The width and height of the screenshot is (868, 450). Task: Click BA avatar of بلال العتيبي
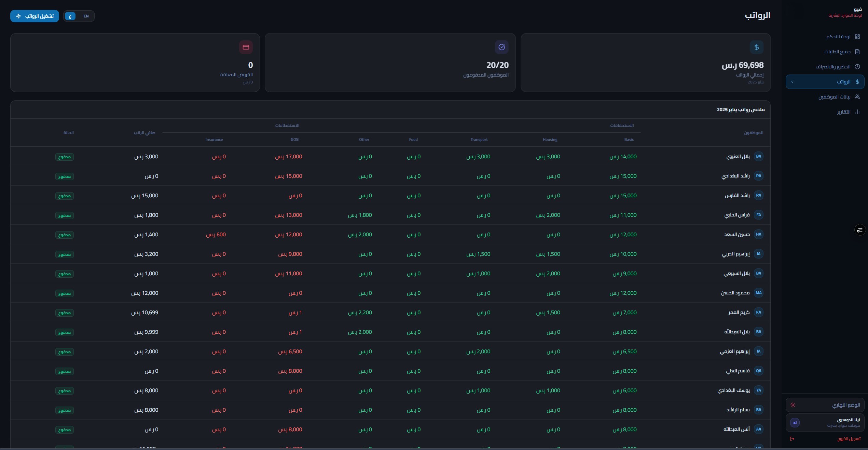click(x=759, y=156)
